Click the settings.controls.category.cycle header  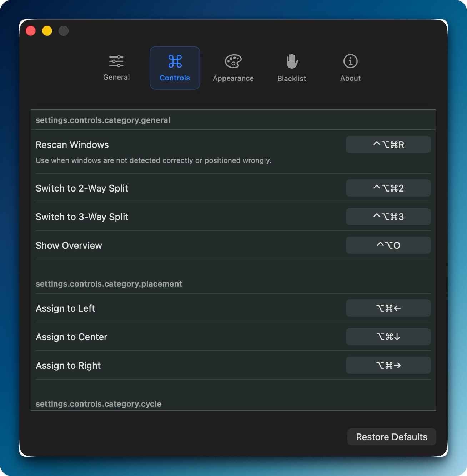click(x=99, y=404)
